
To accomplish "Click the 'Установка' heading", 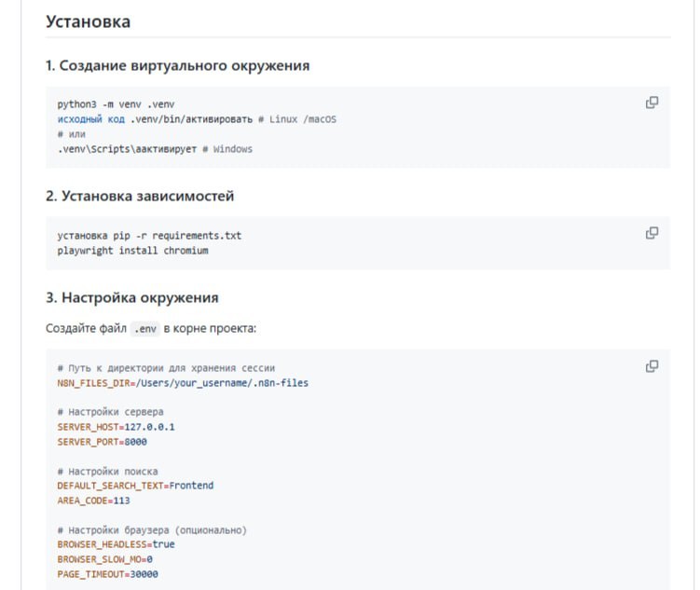I will click(x=88, y=21).
